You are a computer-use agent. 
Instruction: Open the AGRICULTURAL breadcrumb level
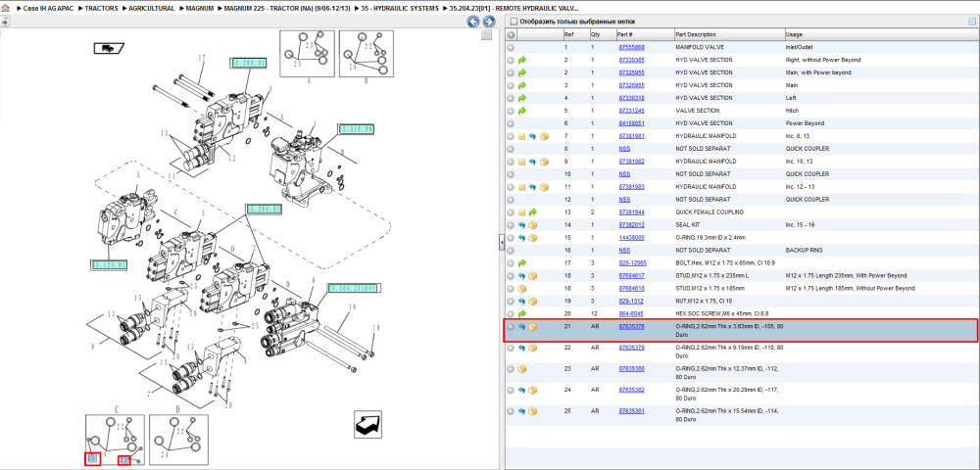(151, 9)
